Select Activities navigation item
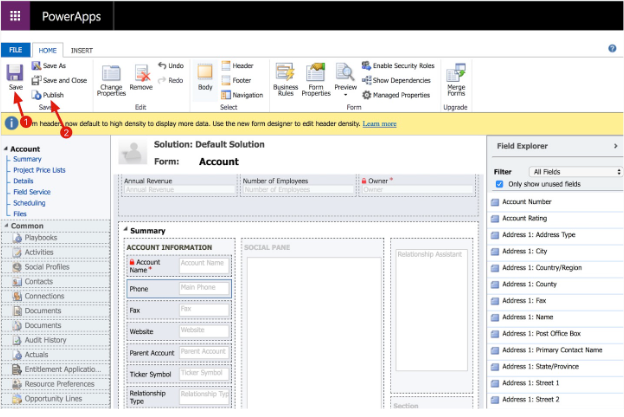The width and height of the screenshot is (624, 417). coord(56,252)
